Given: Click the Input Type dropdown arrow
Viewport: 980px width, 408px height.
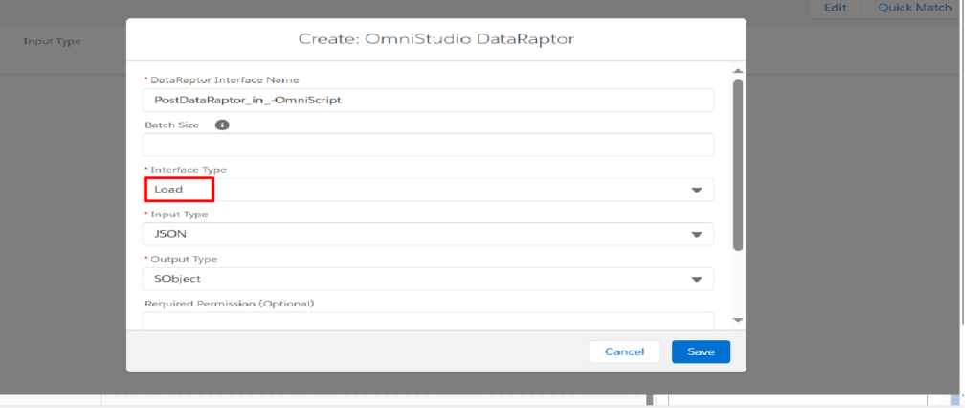Looking at the screenshot, I should click(697, 235).
